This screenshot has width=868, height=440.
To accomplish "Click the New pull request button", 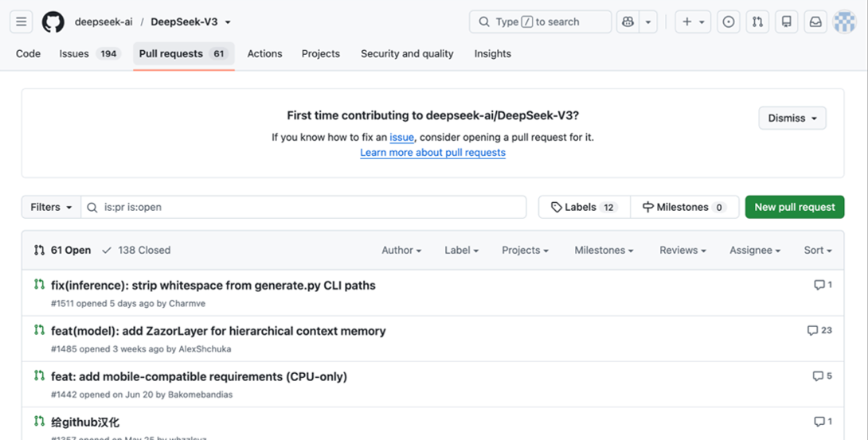I will point(795,208).
